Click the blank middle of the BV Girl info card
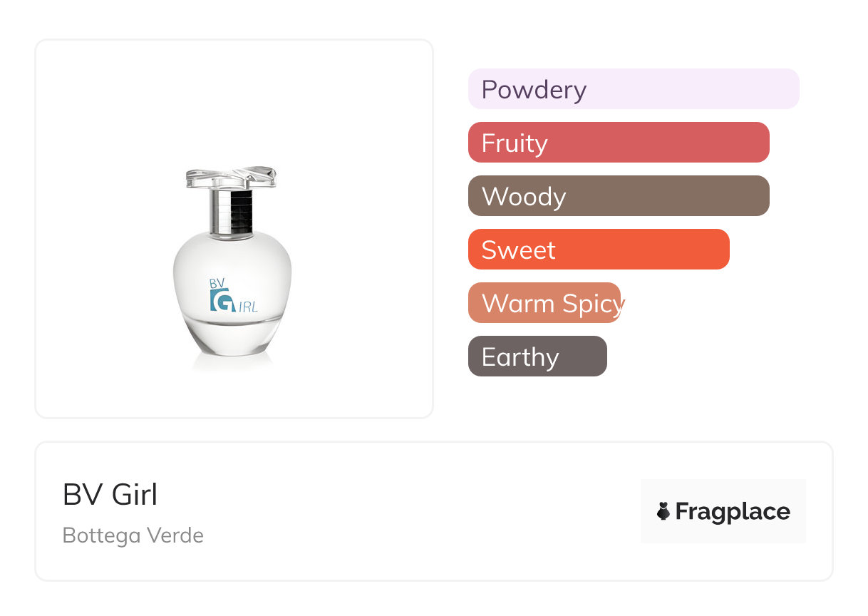This screenshot has height=616, width=868. point(413,511)
